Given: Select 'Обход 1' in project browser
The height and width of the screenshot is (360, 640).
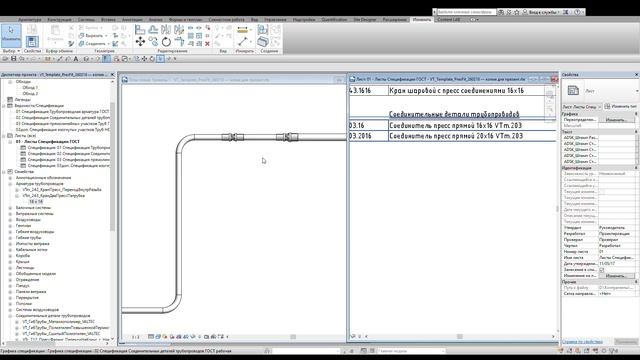Looking at the screenshot, I should pyautogui.click(x=30, y=88).
